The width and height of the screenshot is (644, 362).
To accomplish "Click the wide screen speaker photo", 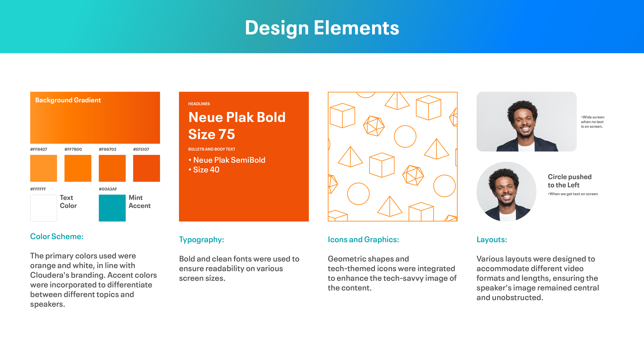I will coord(526,121).
